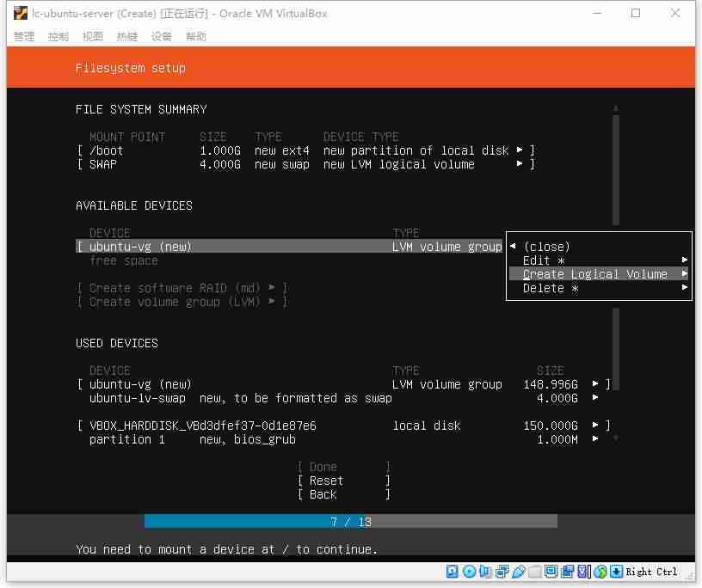This screenshot has width=702, height=588.
Task: Click the optical disk status icon
Action: 469,572
